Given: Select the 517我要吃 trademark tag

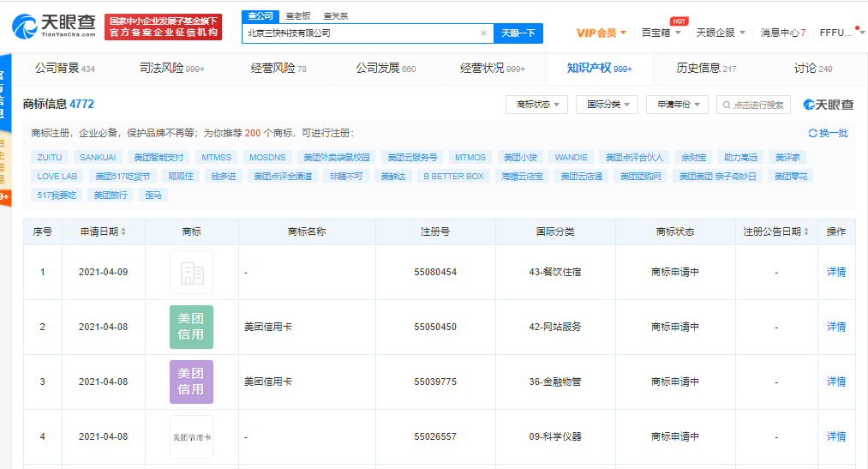Looking at the screenshot, I should [57, 195].
